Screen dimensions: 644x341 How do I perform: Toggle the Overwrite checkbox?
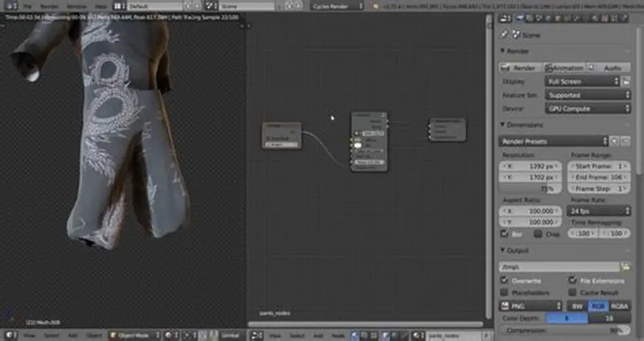click(x=504, y=280)
